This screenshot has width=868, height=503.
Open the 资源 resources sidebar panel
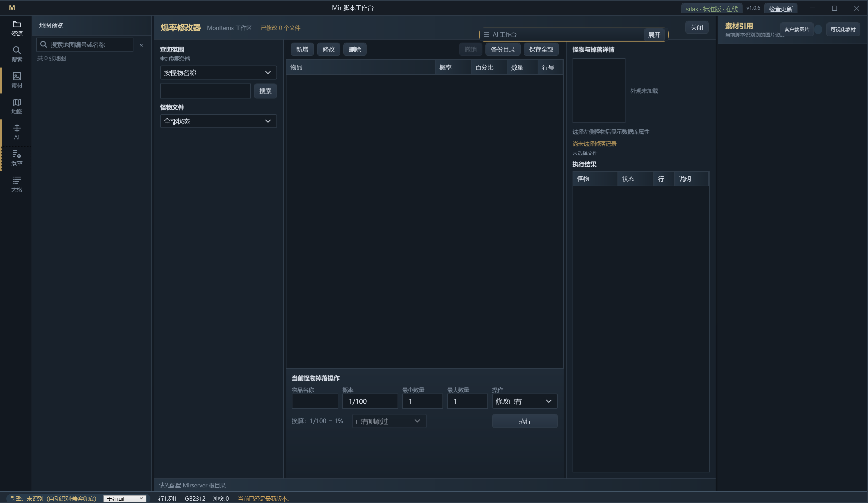[17, 29]
